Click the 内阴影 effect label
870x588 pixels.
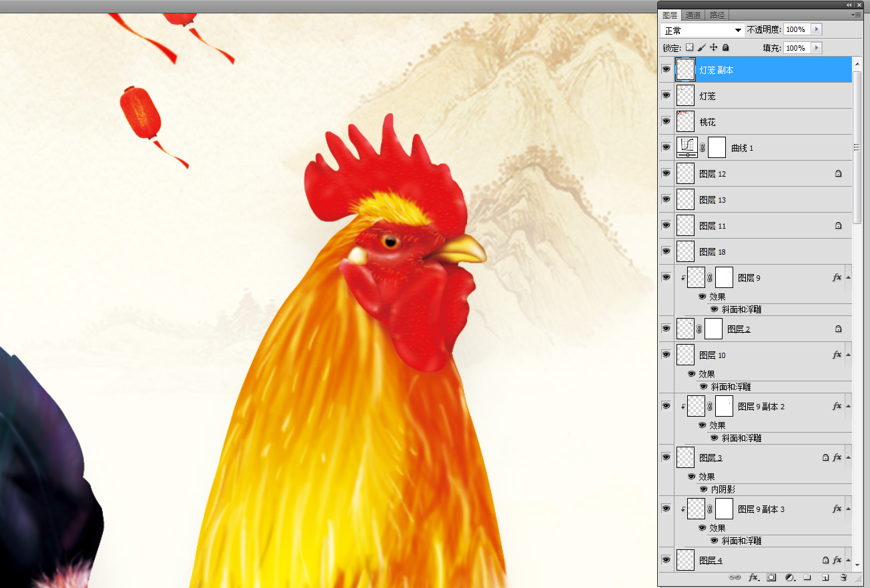[723, 489]
